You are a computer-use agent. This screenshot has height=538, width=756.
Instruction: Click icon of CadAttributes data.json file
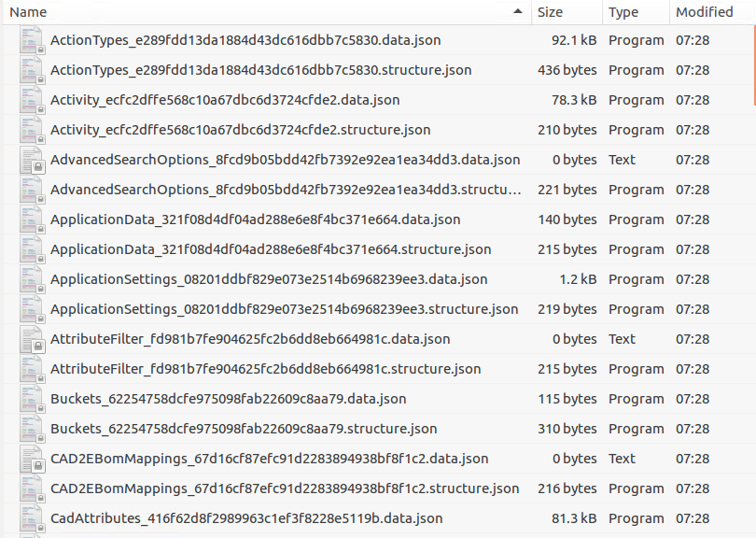click(31, 518)
